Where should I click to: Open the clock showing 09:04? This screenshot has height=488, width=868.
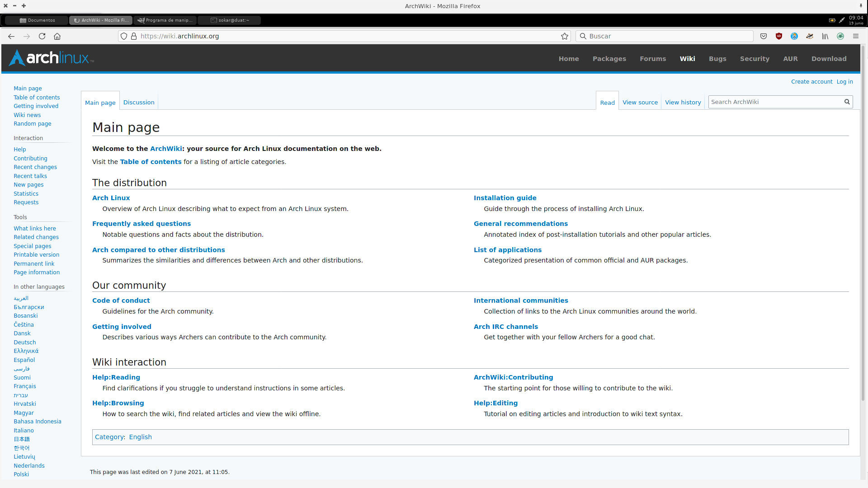click(x=856, y=20)
